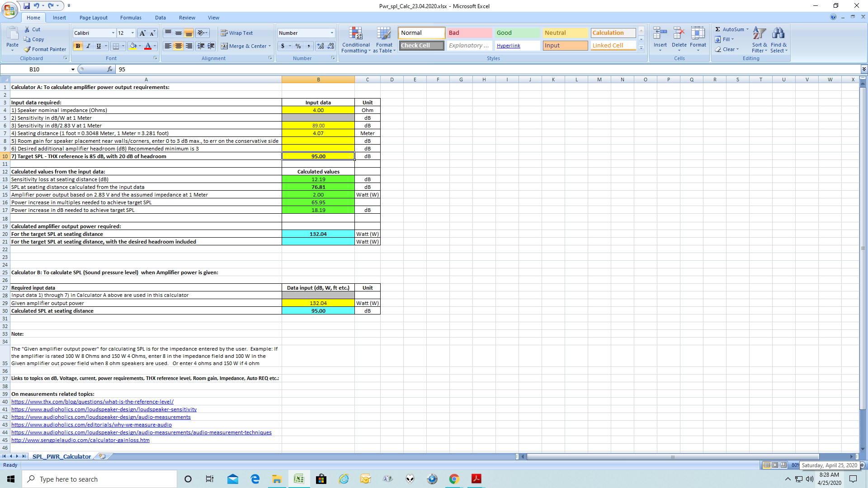
Task: Click the Format Painter icon
Action: coord(28,49)
